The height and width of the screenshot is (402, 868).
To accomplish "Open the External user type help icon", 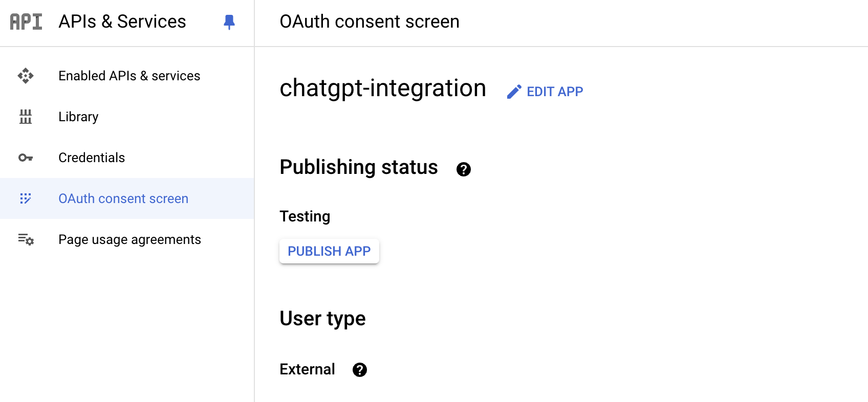I will 360,370.
